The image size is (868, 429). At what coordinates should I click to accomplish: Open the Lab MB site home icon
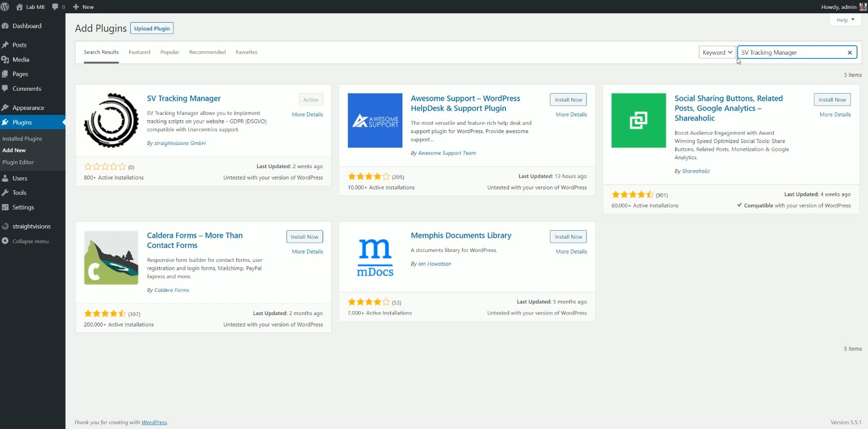[x=19, y=7]
